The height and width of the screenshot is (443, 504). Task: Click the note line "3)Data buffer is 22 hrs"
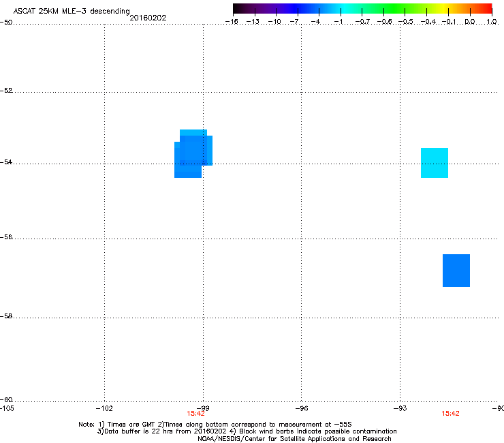coord(247,431)
